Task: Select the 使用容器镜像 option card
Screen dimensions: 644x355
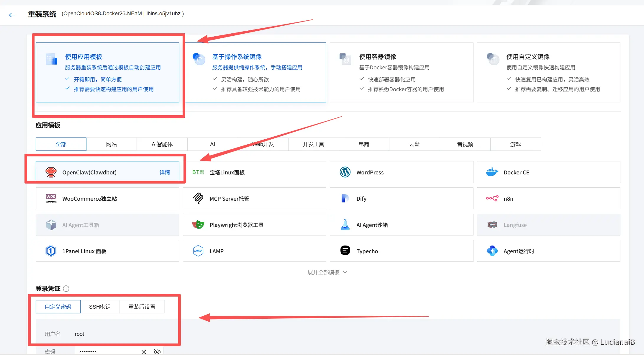Action: (401, 72)
